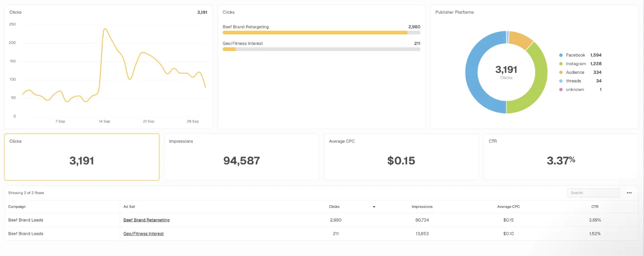644x256 pixels.
Task: Click the threads light-blue legend dot
Action: 561,81
